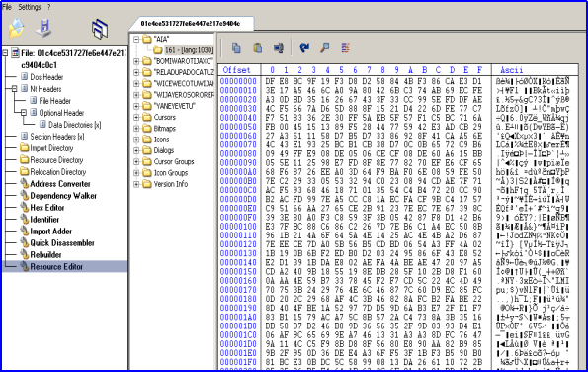Click the blue screen icon beside Paste
The image size is (588, 373).
[279, 48]
